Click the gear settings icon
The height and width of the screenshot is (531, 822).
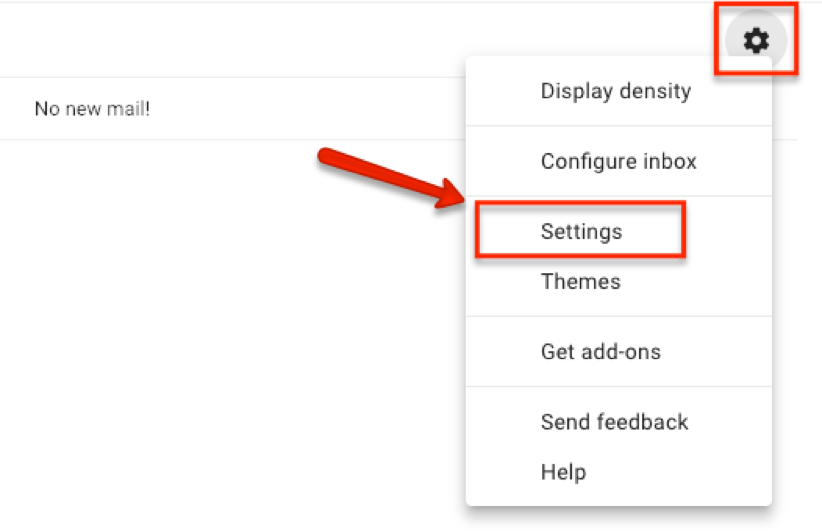click(x=756, y=41)
